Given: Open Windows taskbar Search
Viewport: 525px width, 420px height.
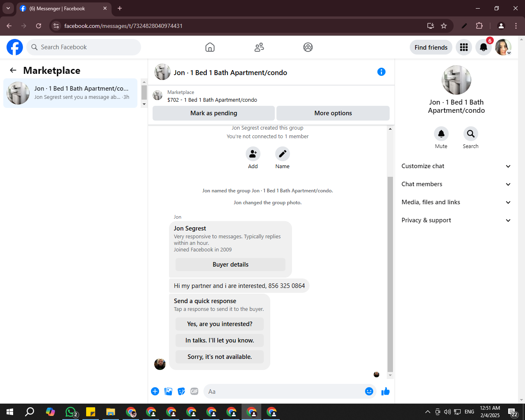Looking at the screenshot, I should click(x=30, y=412).
